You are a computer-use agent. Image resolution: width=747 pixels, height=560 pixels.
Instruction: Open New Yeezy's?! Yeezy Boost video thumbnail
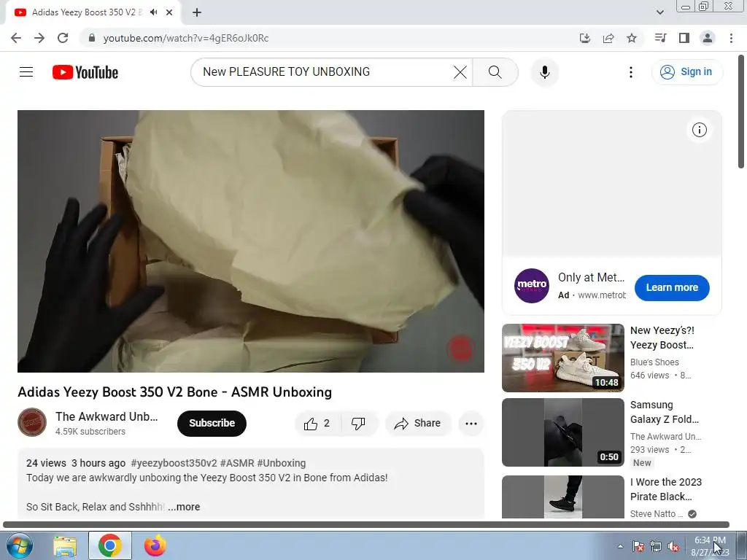coord(562,357)
